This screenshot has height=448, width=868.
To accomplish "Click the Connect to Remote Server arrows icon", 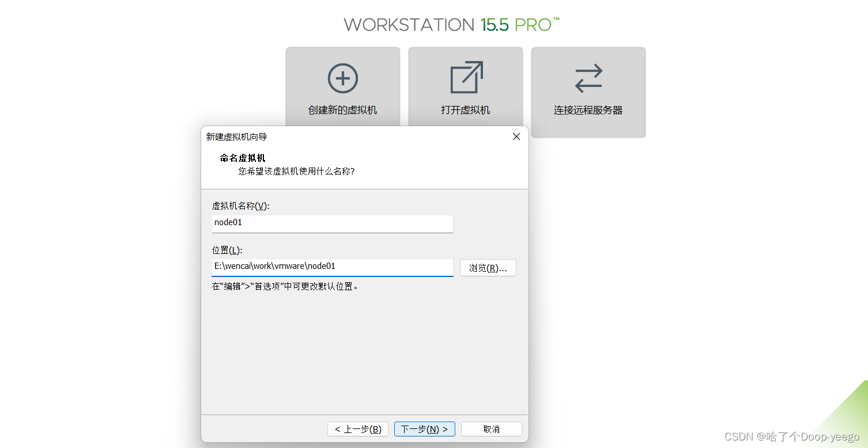I will [x=588, y=78].
